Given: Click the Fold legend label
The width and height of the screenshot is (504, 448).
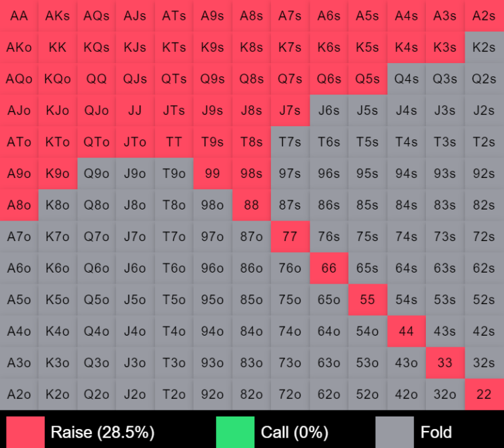Looking at the screenshot, I should pyautogui.click(x=436, y=432).
